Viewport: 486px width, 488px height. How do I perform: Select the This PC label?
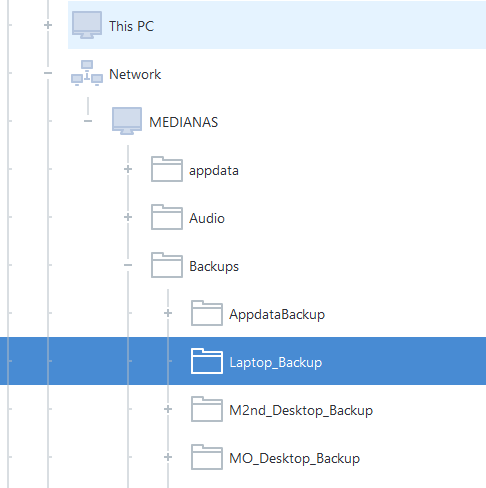tap(132, 26)
